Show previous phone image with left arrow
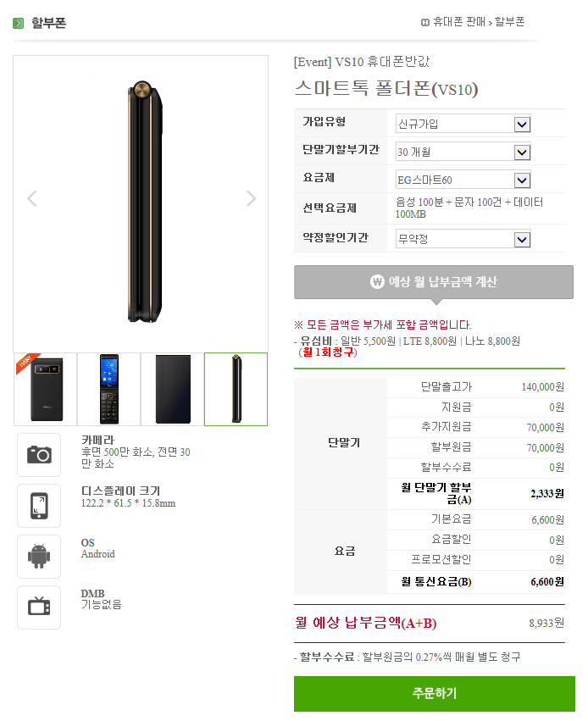The image size is (588, 721). [x=31, y=198]
